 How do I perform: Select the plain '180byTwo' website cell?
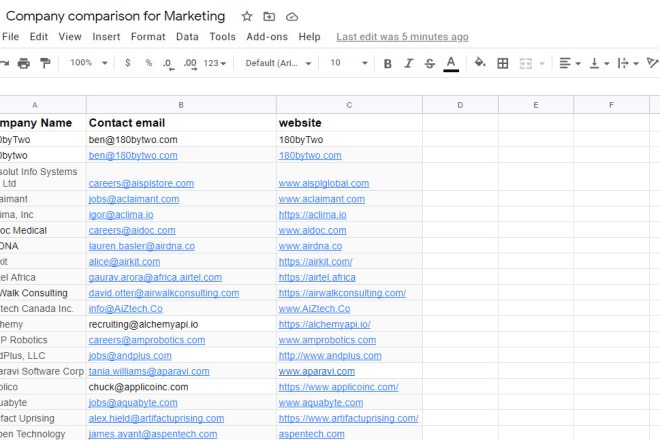(x=349, y=140)
